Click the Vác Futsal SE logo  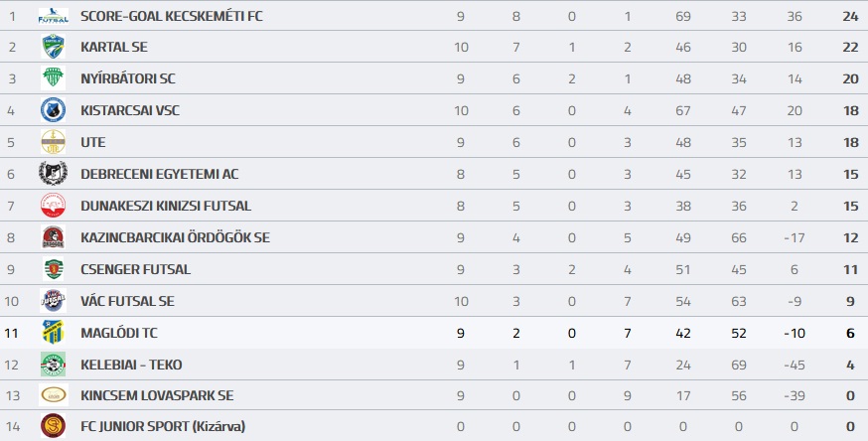point(53,301)
